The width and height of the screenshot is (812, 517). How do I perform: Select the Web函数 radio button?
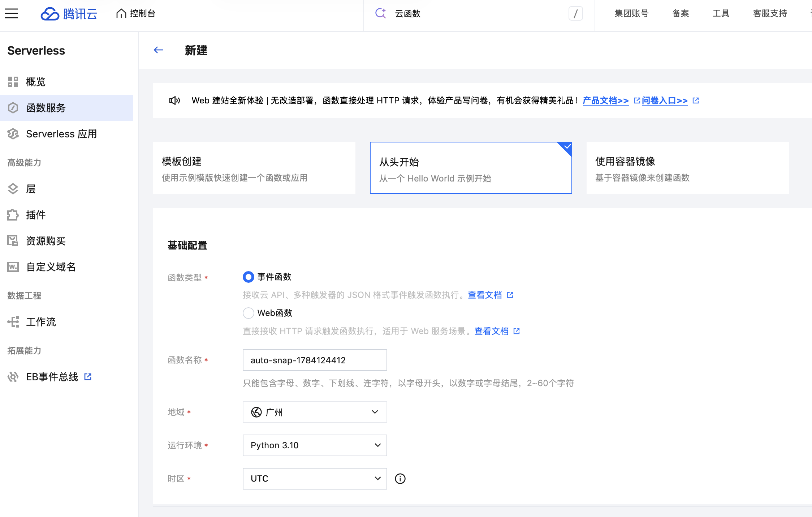click(x=249, y=313)
